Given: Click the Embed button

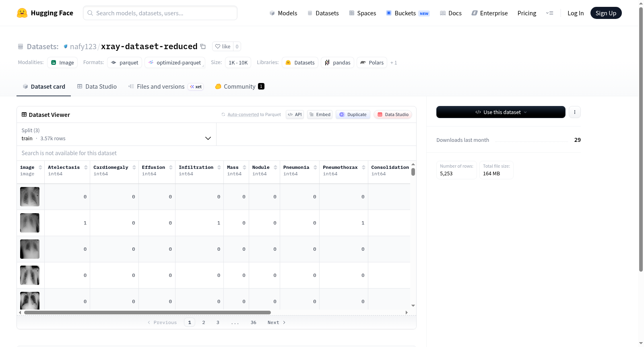Looking at the screenshot, I should (x=320, y=114).
